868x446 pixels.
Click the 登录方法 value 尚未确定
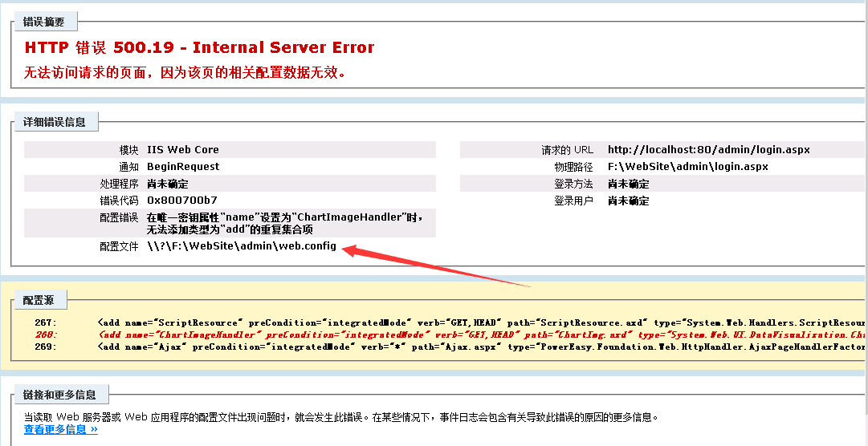point(629,184)
